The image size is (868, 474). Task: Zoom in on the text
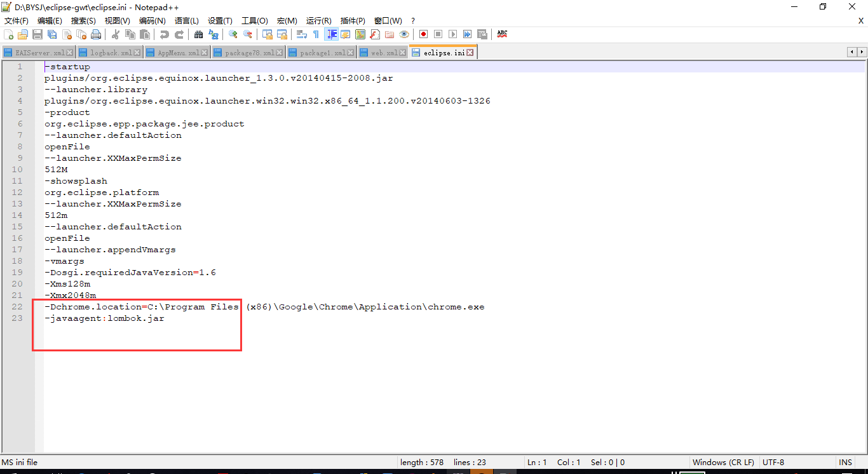tap(233, 34)
